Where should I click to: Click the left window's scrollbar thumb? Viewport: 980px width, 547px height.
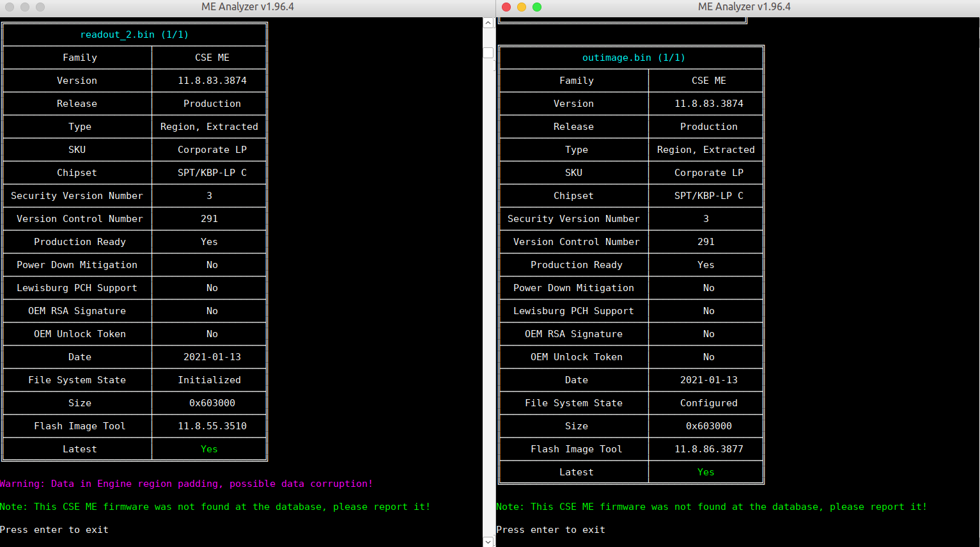click(488, 53)
